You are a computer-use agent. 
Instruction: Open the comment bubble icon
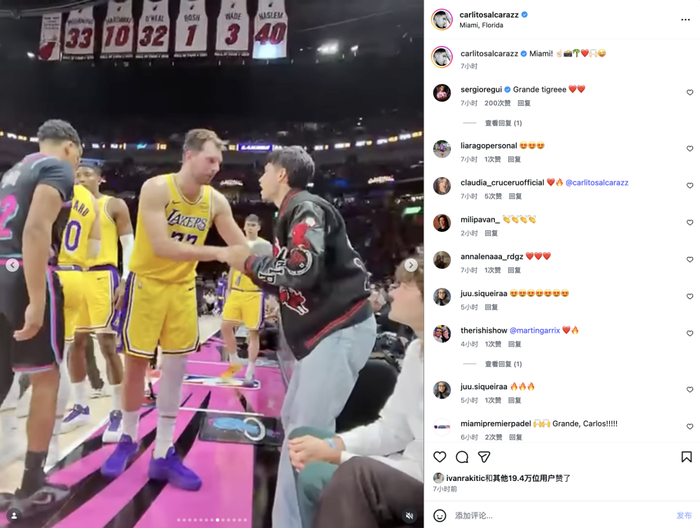tap(462, 457)
